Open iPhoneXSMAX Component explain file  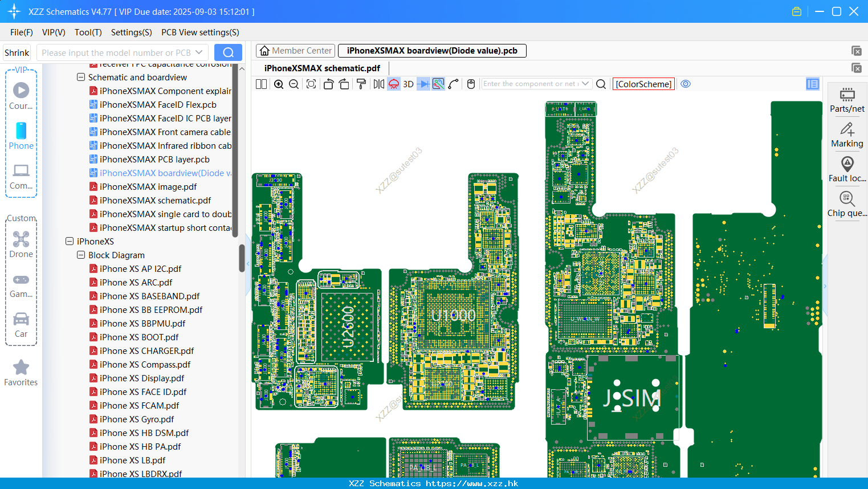click(160, 91)
